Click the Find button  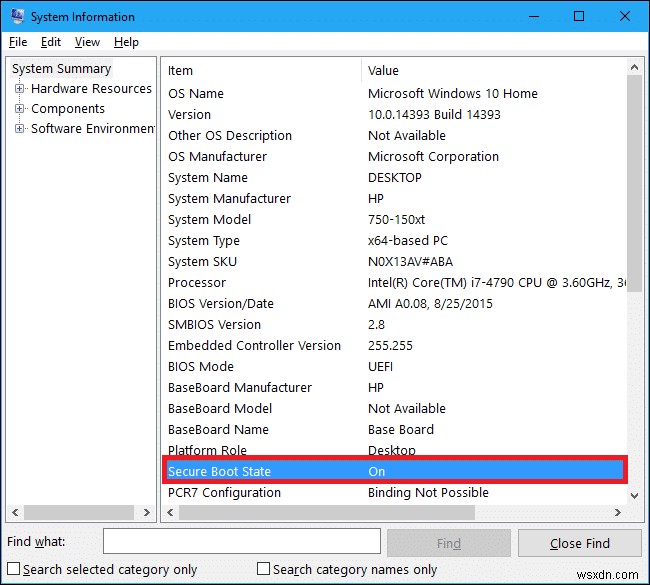click(449, 543)
